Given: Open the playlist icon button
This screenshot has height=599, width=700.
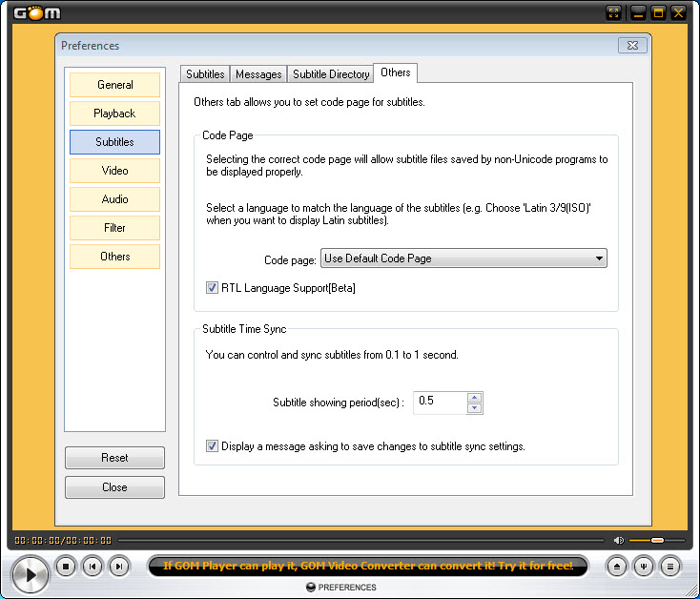Looking at the screenshot, I should point(670,567).
